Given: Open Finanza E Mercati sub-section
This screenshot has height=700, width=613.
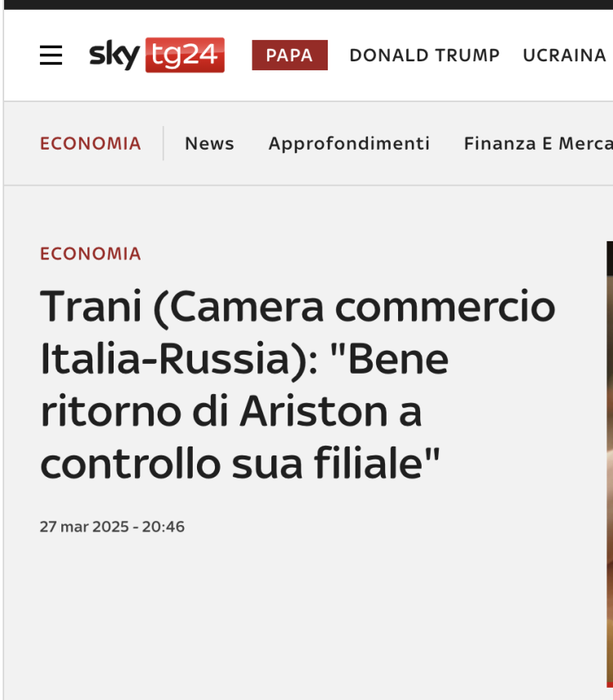Looking at the screenshot, I should coord(538,143).
